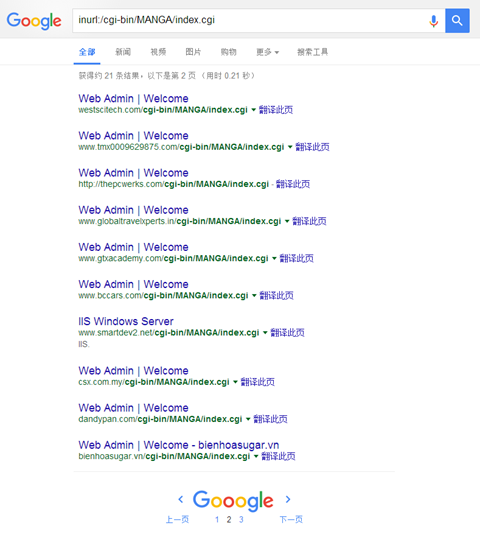This screenshot has height=534, width=480.
Task: Go to results page 1
Action: coord(217,519)
